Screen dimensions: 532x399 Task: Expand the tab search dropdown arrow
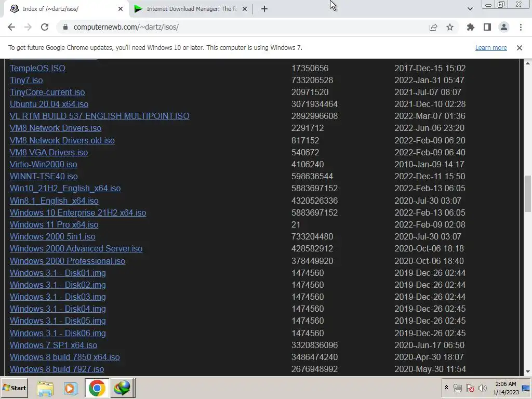point(470,9)
